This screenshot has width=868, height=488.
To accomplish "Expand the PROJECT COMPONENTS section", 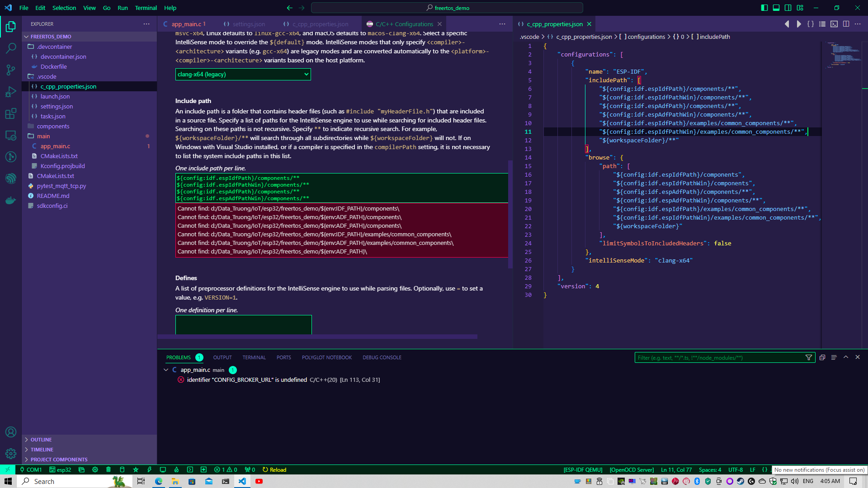I will (x=89, y=460).
